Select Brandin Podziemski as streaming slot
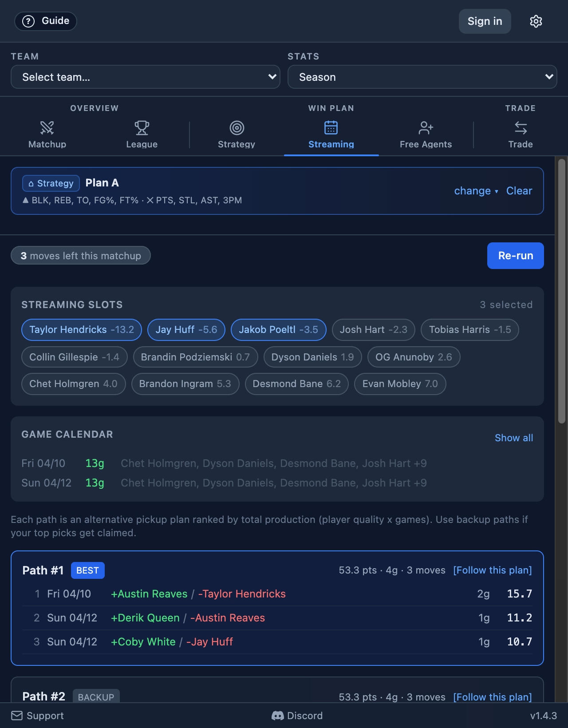 [196, 357]
